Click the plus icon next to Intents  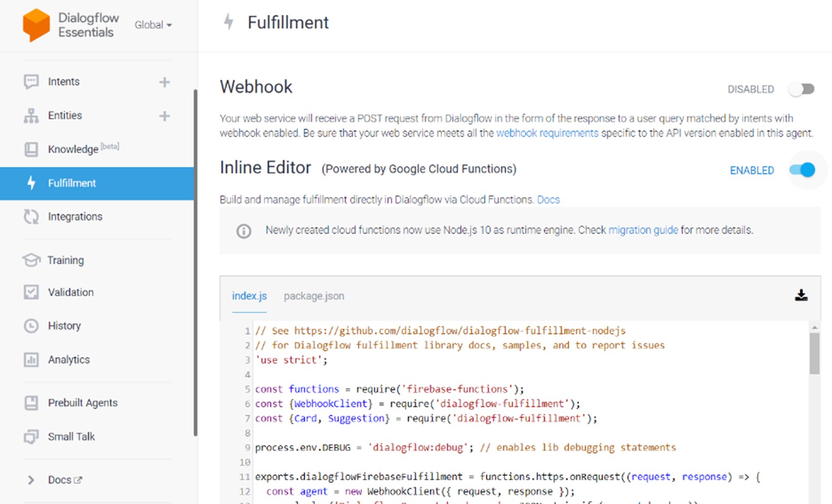point(164,82)
